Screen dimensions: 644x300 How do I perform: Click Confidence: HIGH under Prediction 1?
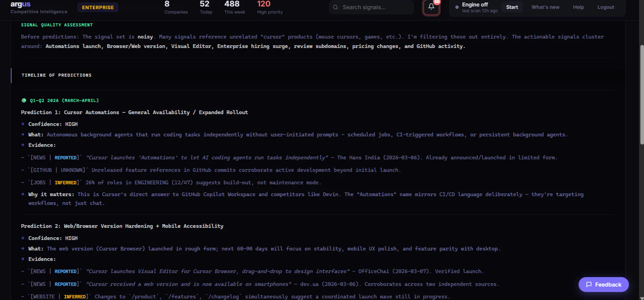(53, 124)
